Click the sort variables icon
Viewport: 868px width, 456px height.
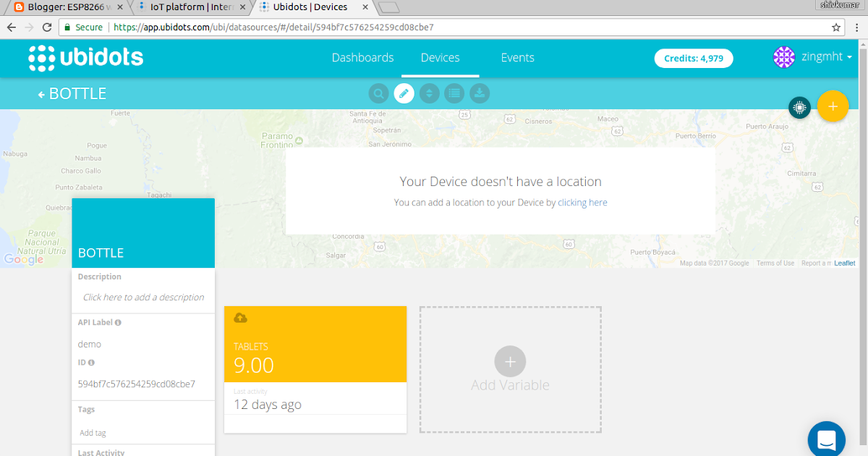point(429,93)
